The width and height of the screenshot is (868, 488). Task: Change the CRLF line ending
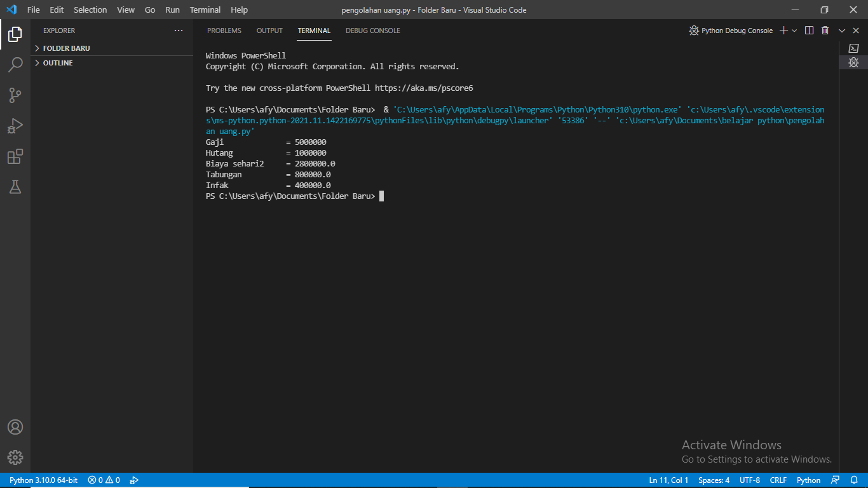pyautogui.click(x=778, y=480)
